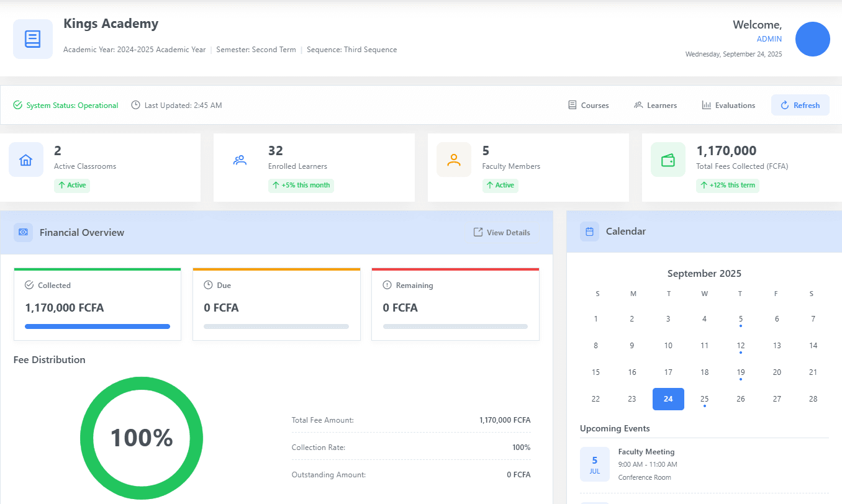Click the Total Fees wallet icon
Viewport: 842px width, 504px height.
(x=668, y=160)
